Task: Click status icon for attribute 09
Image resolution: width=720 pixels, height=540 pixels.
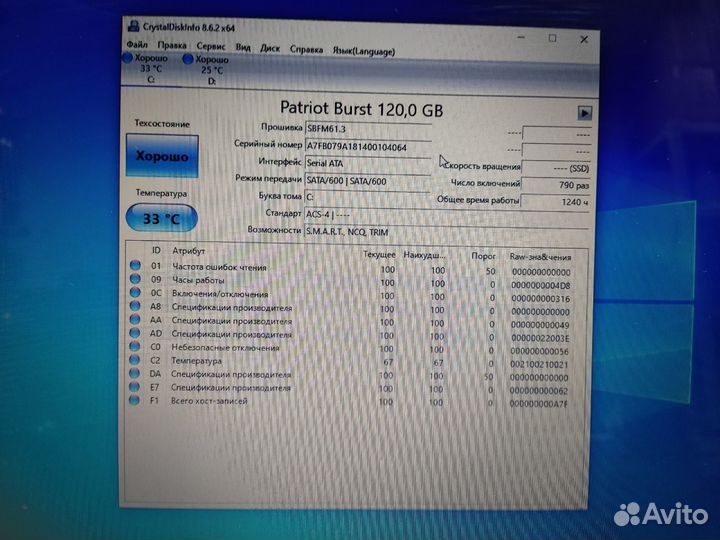Action: click(135, 279)
